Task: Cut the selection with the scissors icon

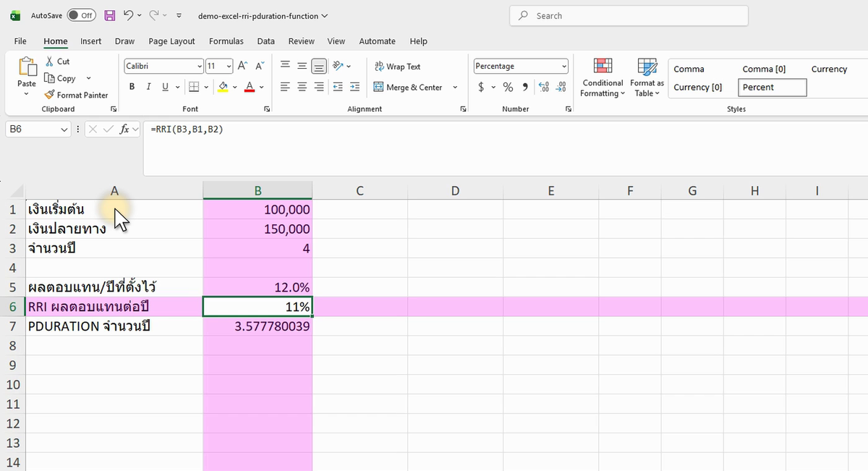Action: coord(49,61)
